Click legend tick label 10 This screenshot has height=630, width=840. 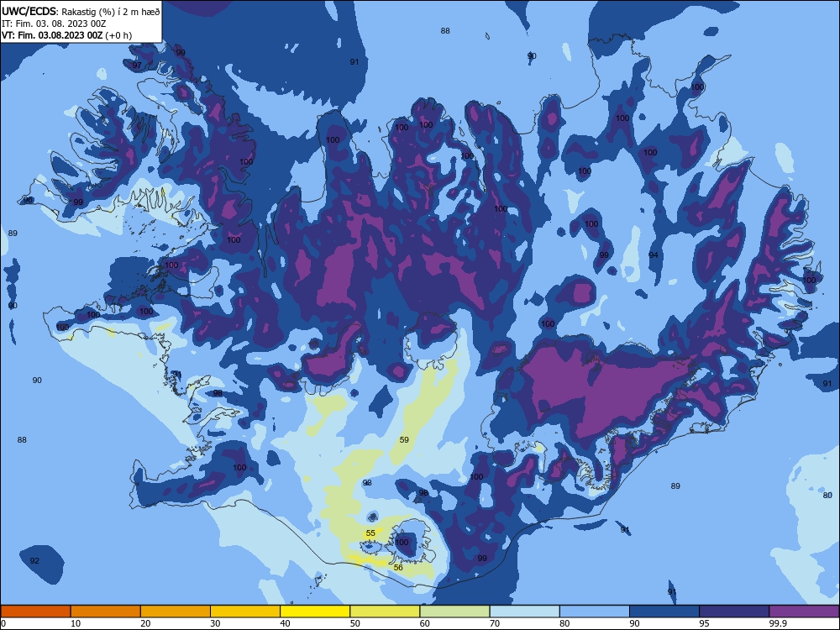(76, 623)
